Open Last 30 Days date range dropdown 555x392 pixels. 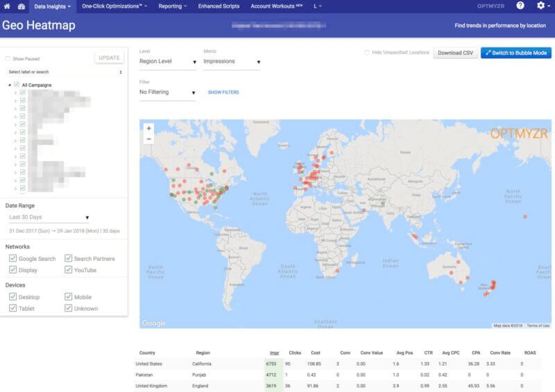49,217
